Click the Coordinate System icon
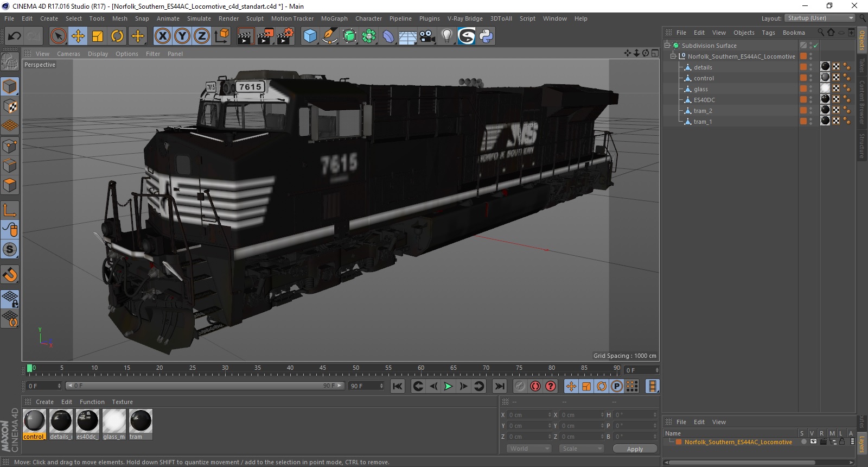 point(221,36)
